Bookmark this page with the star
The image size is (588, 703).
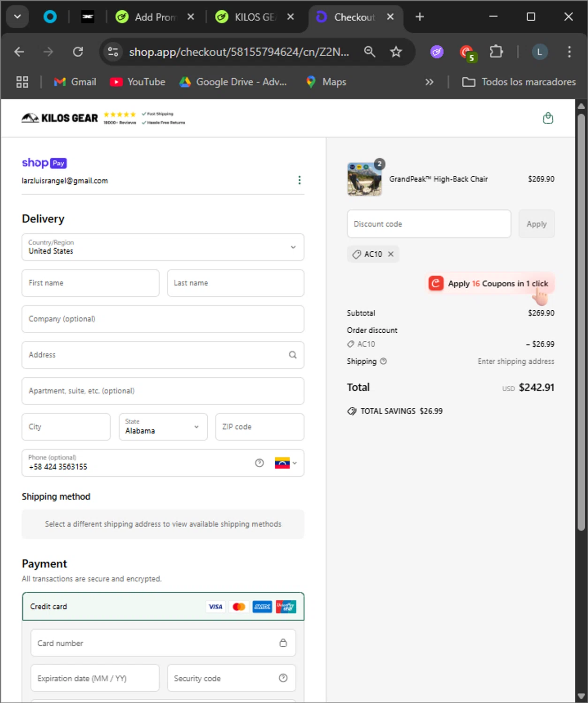(x=396, y=52)
